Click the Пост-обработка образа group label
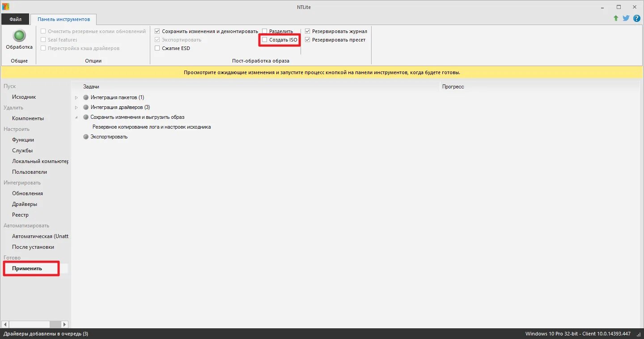The height and width of the screenshot is (339, 644). pyautogui.click(x=261, y=61)
